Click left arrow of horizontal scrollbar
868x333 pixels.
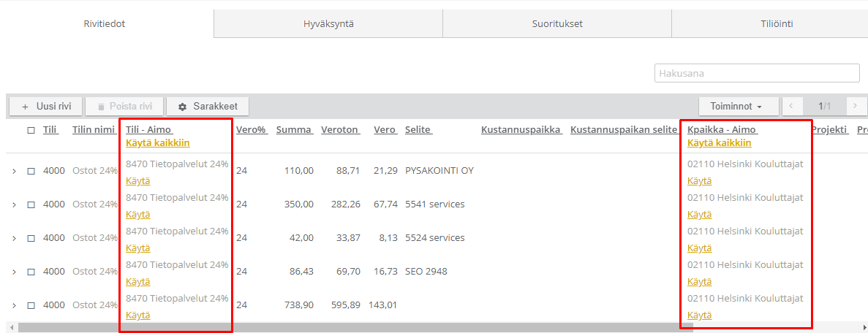[x=10, y=328]
